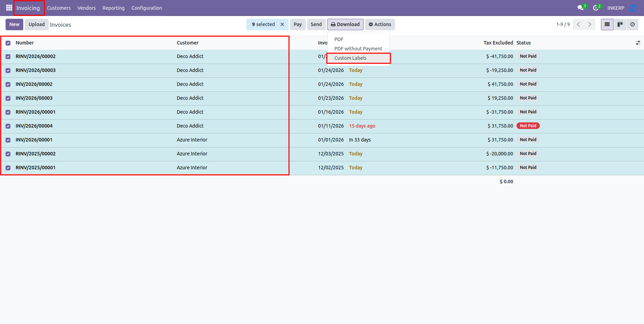Click the user avatar icon

633,8
